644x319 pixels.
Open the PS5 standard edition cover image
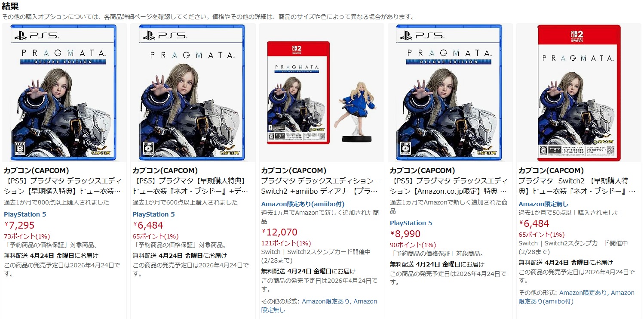coord(192,92)
